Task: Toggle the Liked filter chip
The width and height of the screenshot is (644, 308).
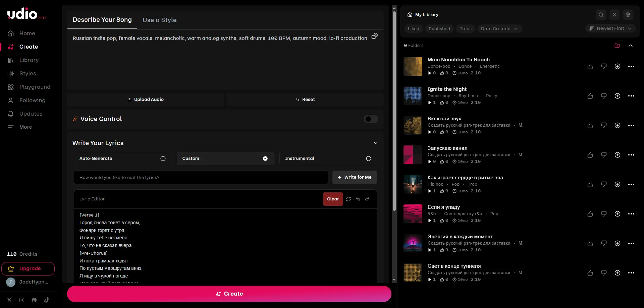Action: (x=413, y=29)
